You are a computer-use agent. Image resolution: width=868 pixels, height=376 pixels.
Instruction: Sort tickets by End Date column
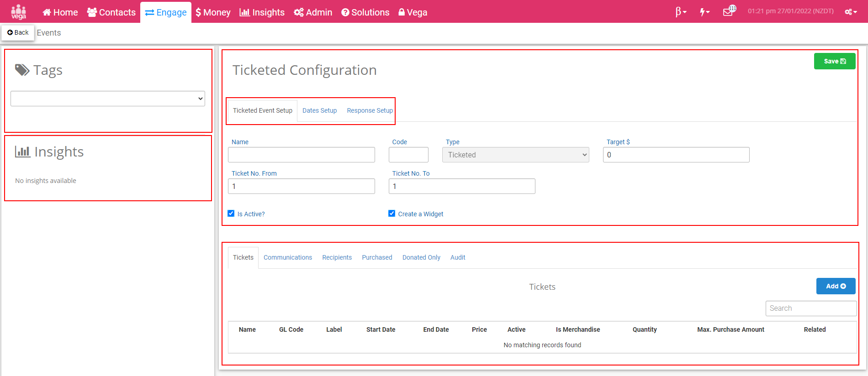click(x=436, y=329)
